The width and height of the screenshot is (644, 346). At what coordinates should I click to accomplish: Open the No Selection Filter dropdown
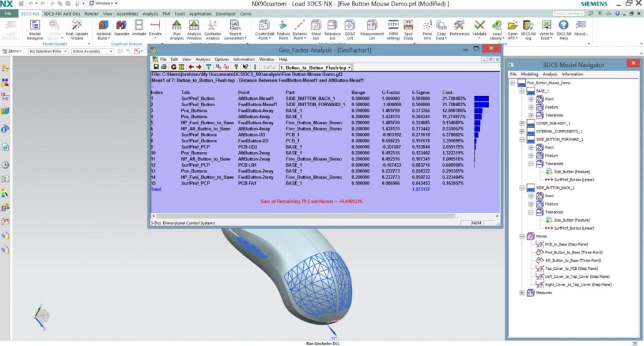(47, 51)
